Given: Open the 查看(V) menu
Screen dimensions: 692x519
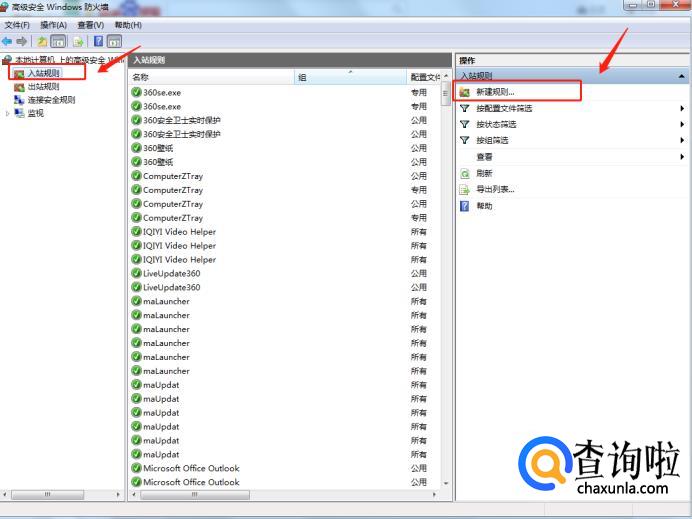Looking at the screenshot, I should pyautogui.click(x=90, y=25).
